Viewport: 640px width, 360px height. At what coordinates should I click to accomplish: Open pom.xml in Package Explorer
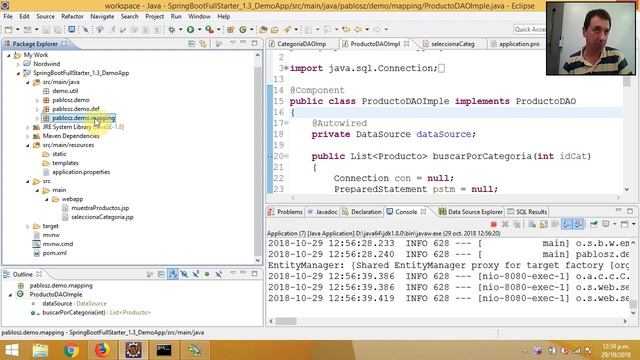[55, 253]
